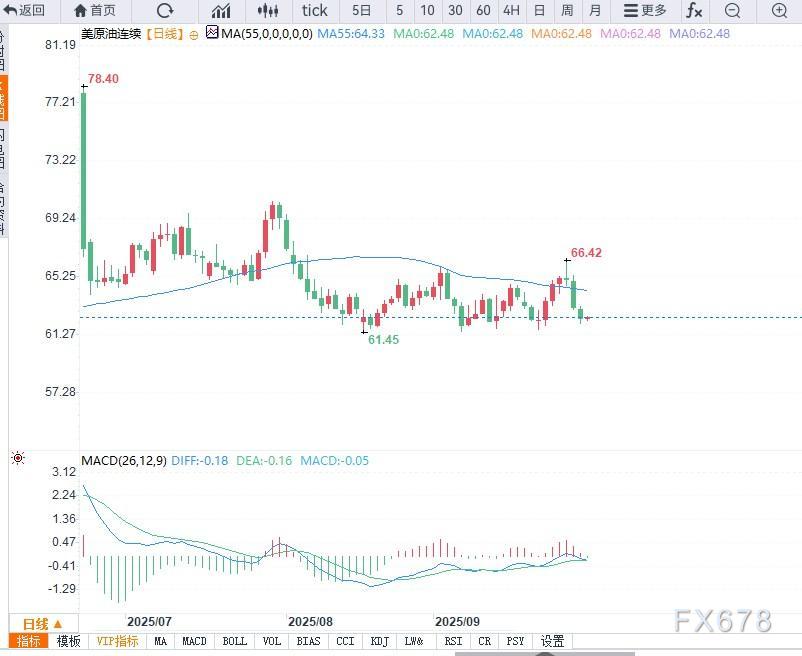
Task: Switch to the line/area chart type icon
Action: coord(221,11)
